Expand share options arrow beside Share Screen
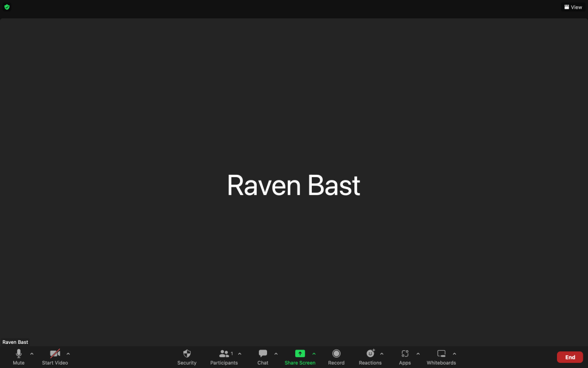588x368 pixels. pyautogui.click(x=314, y=354)
